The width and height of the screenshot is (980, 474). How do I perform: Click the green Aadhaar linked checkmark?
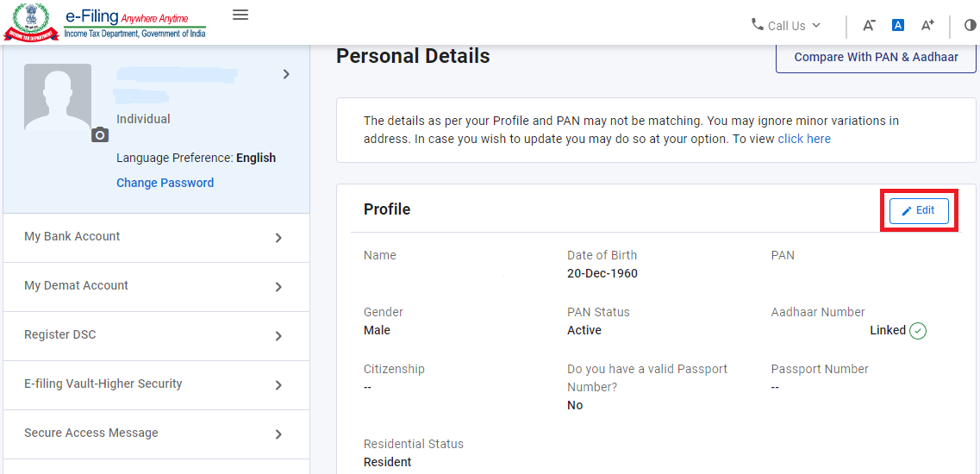[x=917, y=331]
